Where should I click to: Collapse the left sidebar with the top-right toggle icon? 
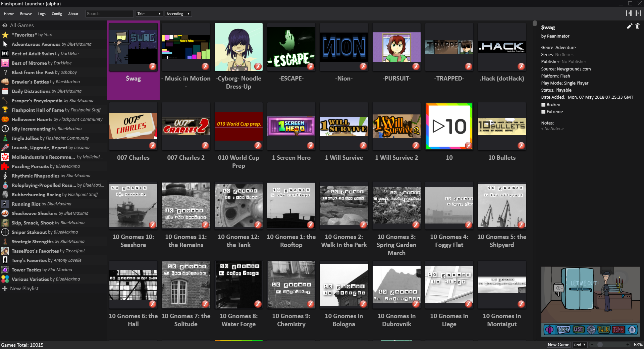629,13
